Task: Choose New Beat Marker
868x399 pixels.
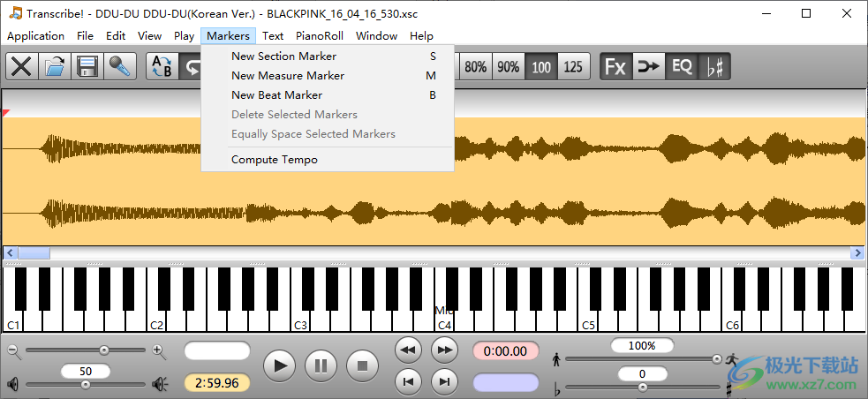Action: coord(328,95)
